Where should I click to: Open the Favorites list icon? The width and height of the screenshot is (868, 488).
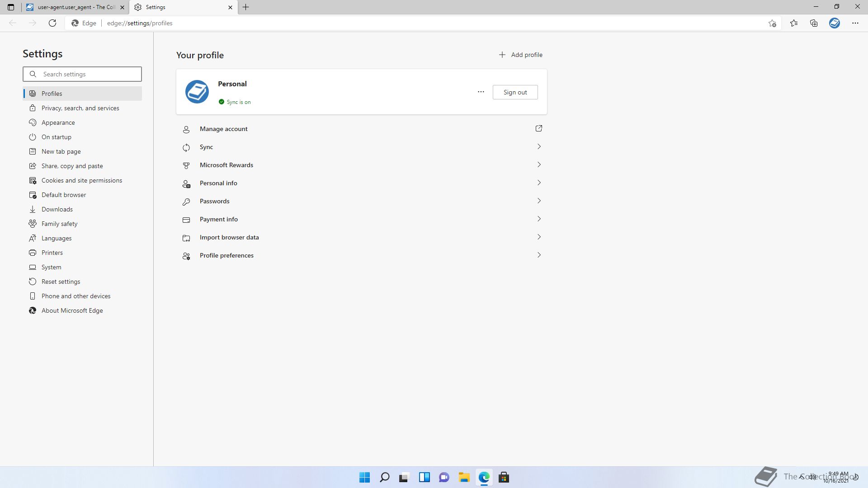pyautogui.click(x=794, y=23)
